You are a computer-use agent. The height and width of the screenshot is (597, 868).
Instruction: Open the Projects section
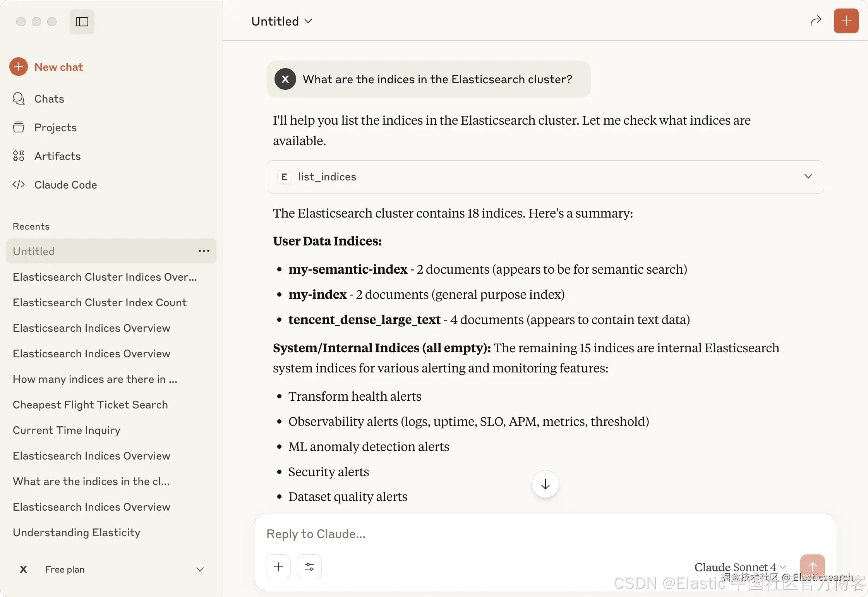click(55, 127)
